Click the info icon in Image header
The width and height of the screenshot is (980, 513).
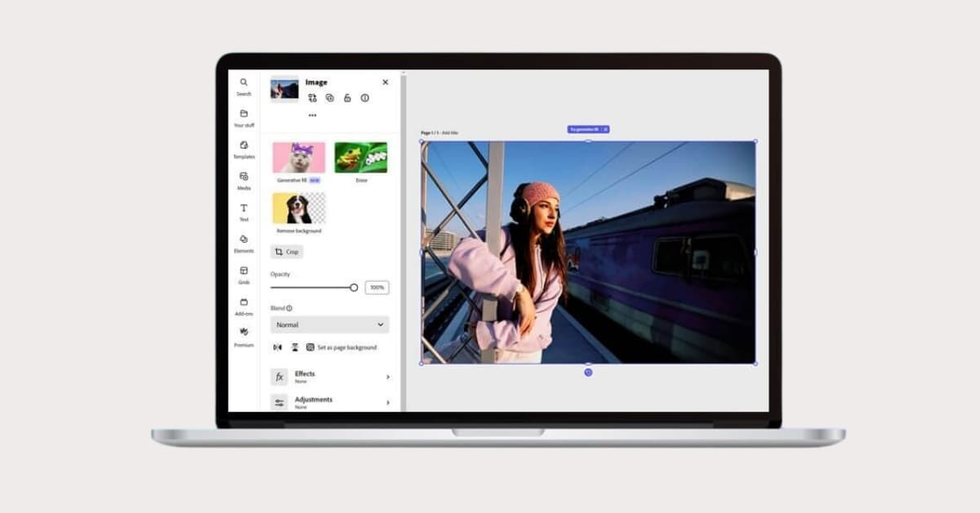(365, 98)
